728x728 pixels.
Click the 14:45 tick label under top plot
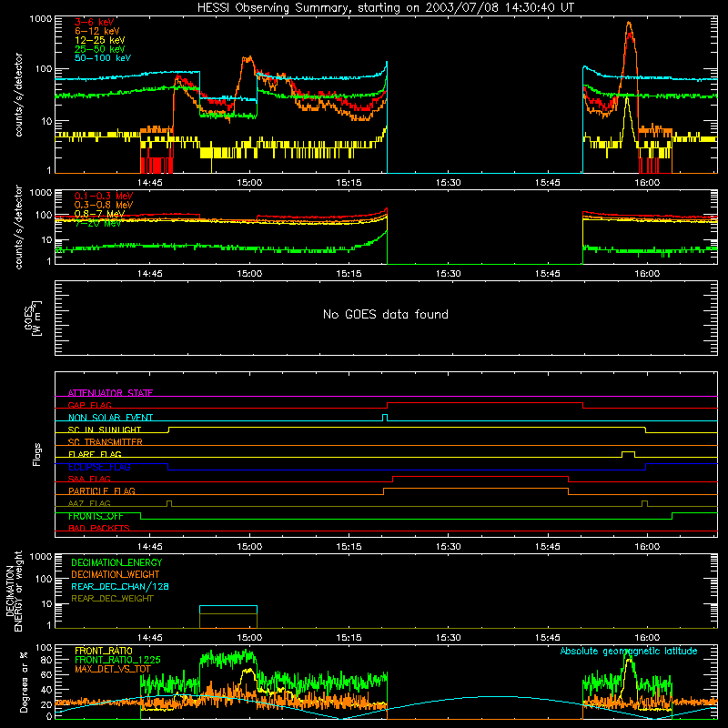click(x=150, y=183)
